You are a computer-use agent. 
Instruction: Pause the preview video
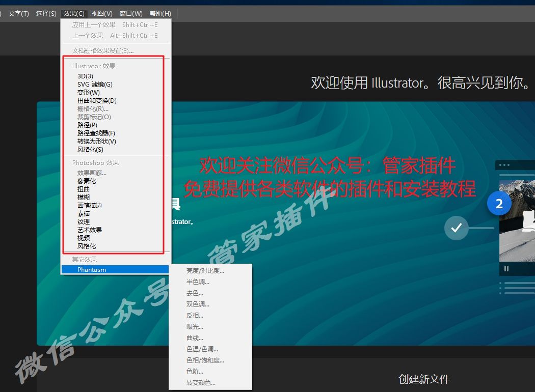click(x=506, y=269)
